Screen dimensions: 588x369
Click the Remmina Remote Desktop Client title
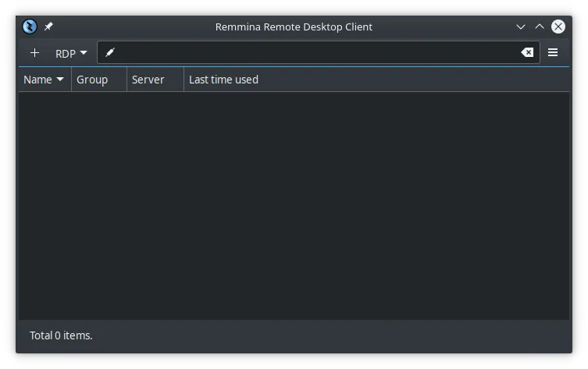(x=294, y=27)
